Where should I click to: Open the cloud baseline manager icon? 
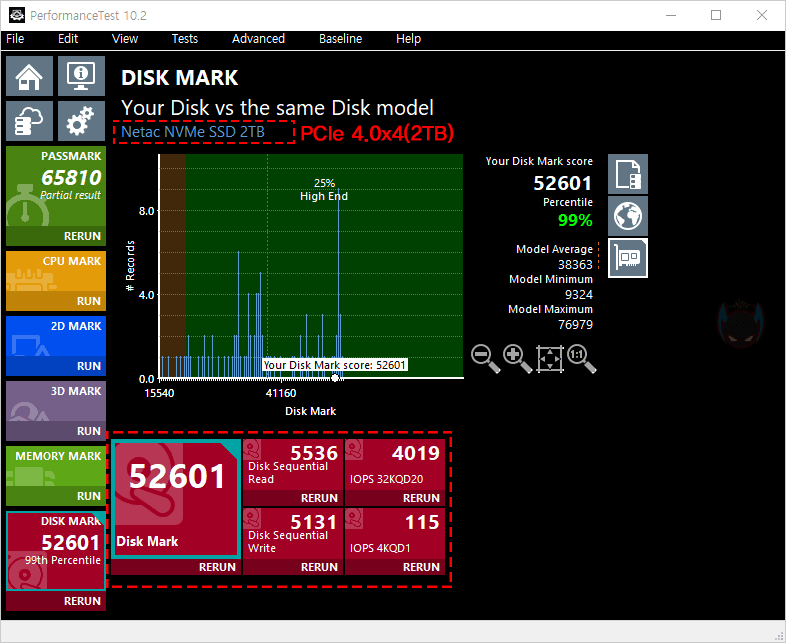coord(29,121)
